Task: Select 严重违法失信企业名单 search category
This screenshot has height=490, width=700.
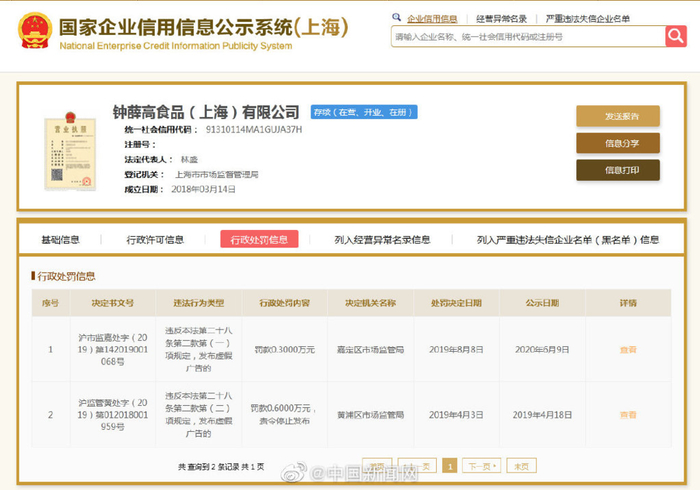Action: 588,19
